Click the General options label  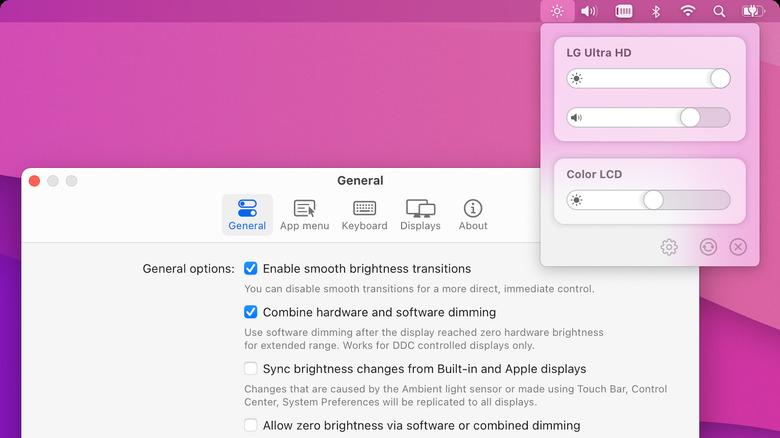188,269
